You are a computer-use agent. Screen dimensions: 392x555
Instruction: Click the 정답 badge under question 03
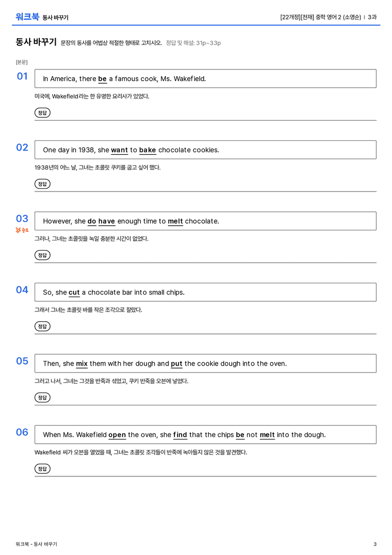click(42, 255)
